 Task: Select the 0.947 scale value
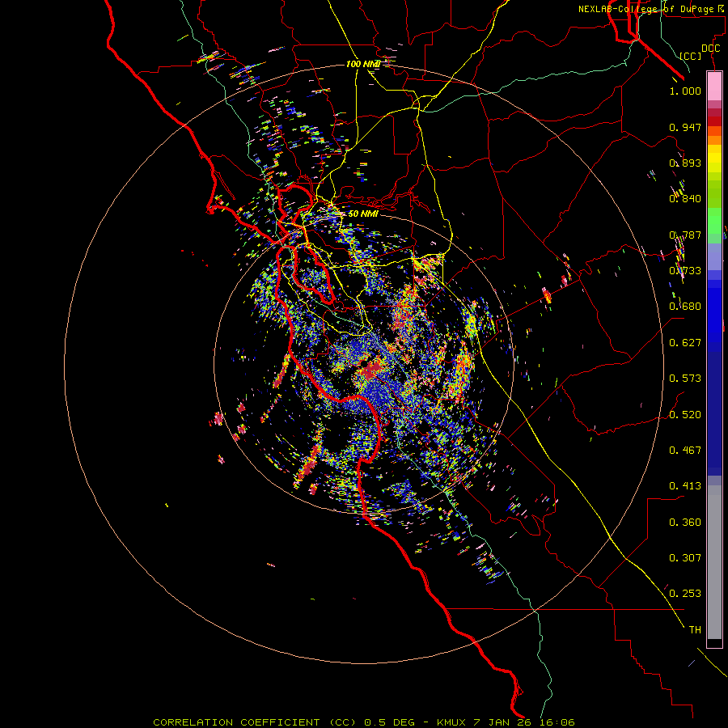click(x=685, y=127)
